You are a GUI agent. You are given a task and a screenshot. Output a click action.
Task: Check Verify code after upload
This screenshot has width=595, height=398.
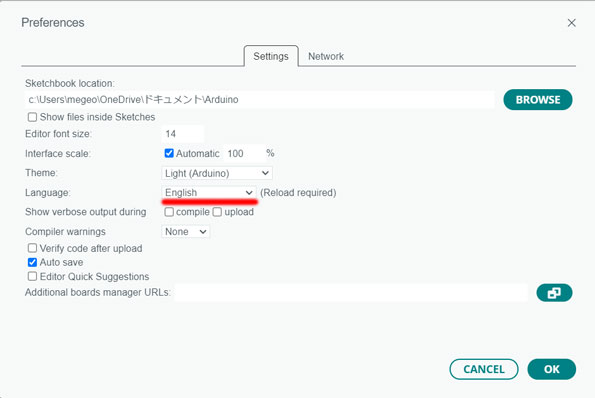click(x=32, y=248)
